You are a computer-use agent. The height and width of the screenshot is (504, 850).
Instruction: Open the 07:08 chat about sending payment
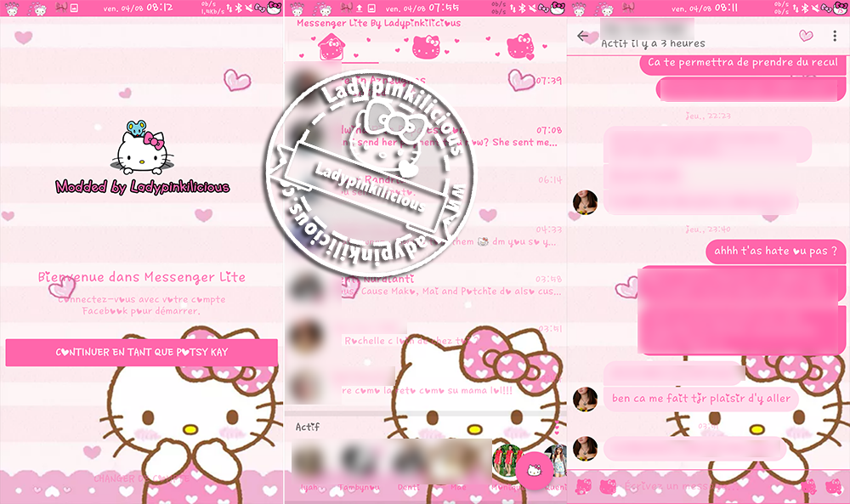point(426,137)
